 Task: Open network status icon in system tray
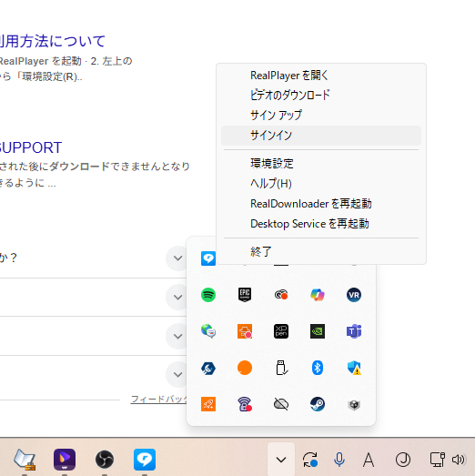(438, 460)
